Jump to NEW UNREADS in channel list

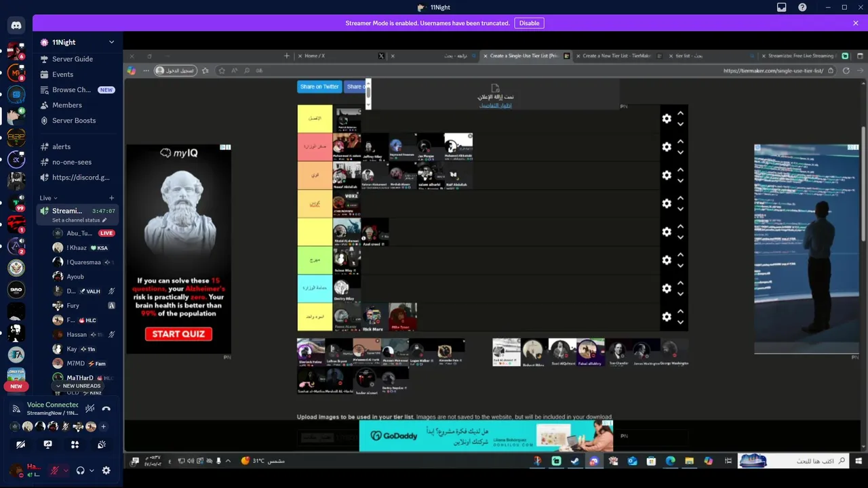[x=78, y=386]
